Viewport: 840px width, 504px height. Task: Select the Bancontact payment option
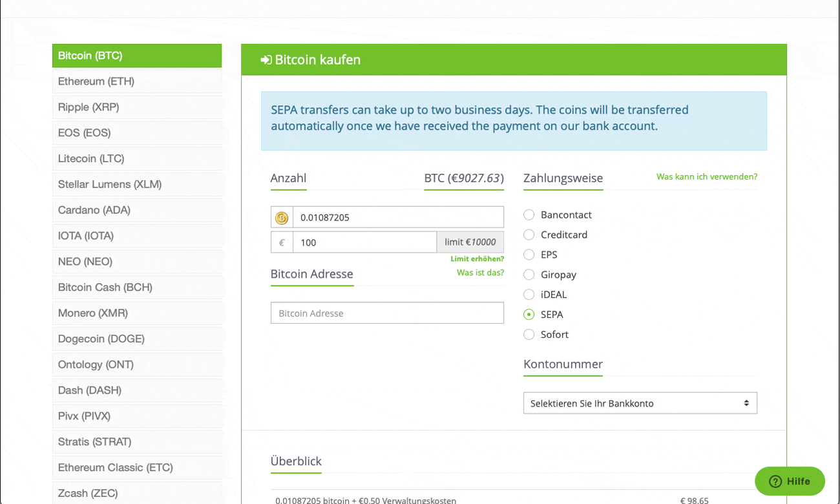click(x=529, y=215)
